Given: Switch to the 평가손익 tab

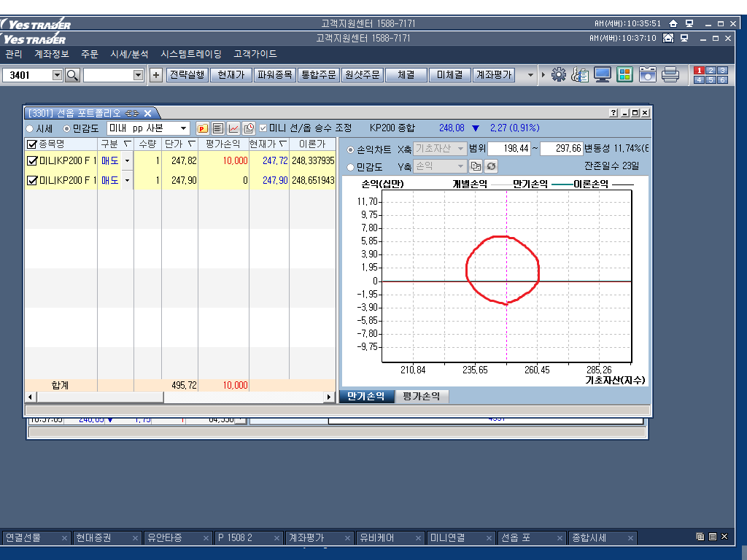Looking at the screenshot, I should (x=422, y=396).
